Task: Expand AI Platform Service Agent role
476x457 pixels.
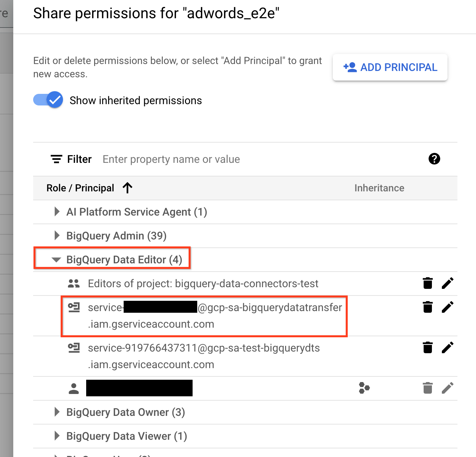Action: click(57, 212)
